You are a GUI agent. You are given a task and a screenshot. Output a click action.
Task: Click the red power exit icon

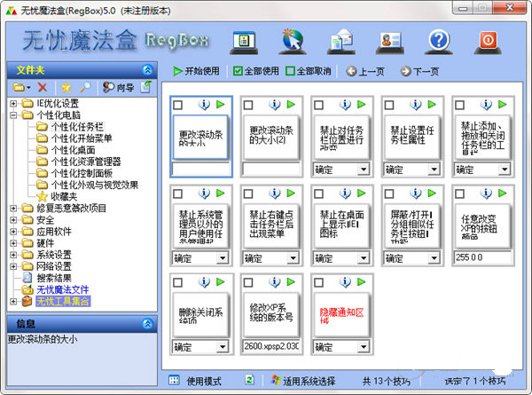[x=488, y=41]
